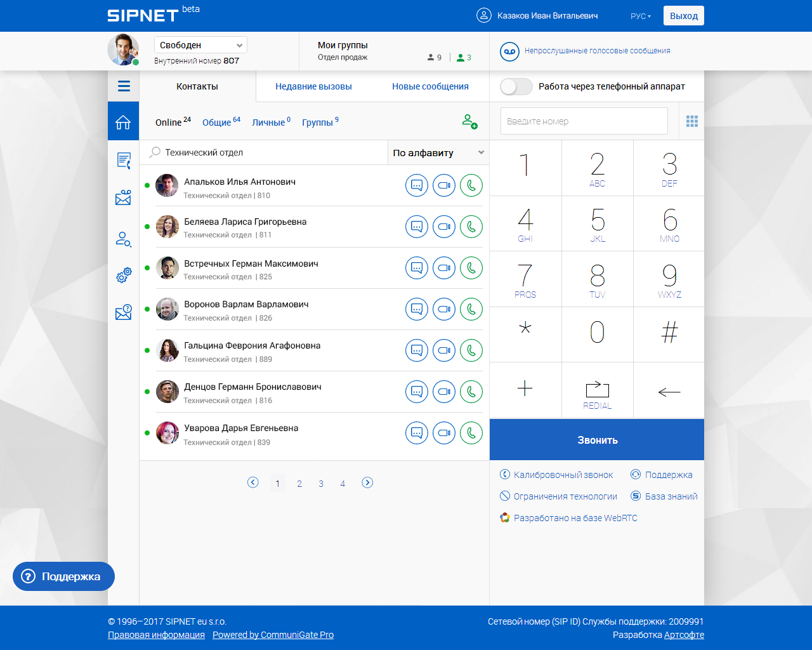Open chat with Апальков Илья Антонович
This screenshot has width=812, height=650.
(x=417, y=185)
